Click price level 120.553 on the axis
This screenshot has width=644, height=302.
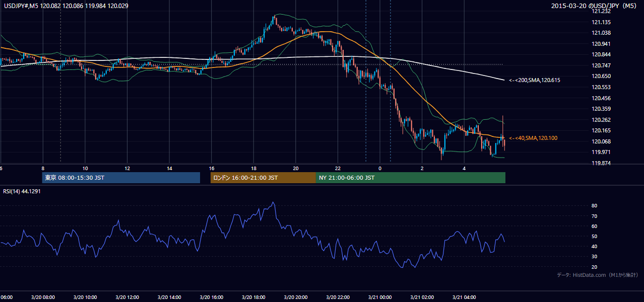(x=601, y=87)
